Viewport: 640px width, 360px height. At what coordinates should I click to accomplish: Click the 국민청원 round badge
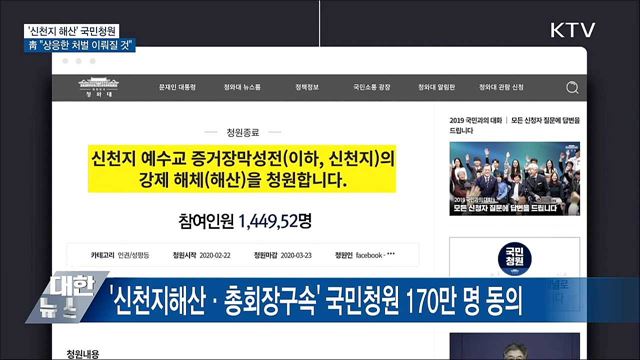[514, 259]
